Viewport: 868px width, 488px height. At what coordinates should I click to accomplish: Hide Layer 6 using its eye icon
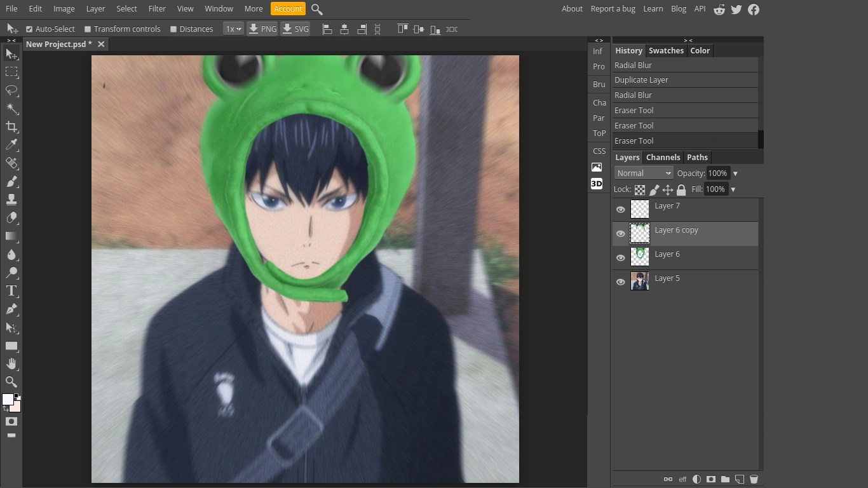click(621, 258)
